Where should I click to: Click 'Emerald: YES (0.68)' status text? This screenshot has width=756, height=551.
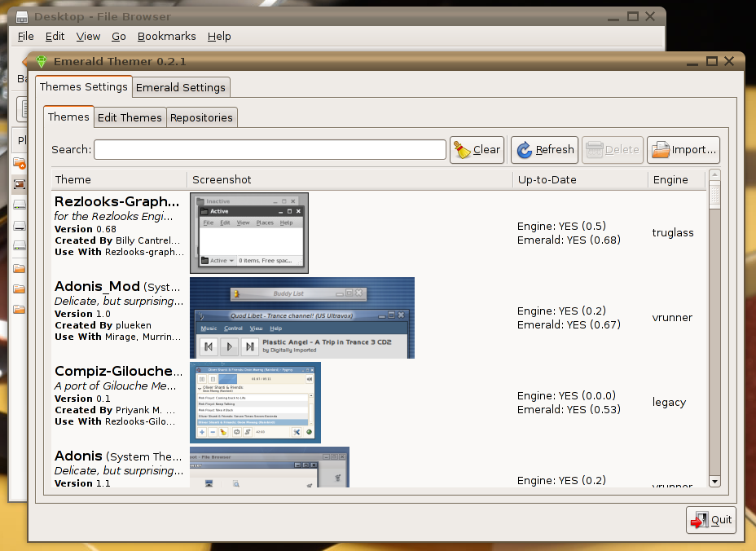(569, 240)
